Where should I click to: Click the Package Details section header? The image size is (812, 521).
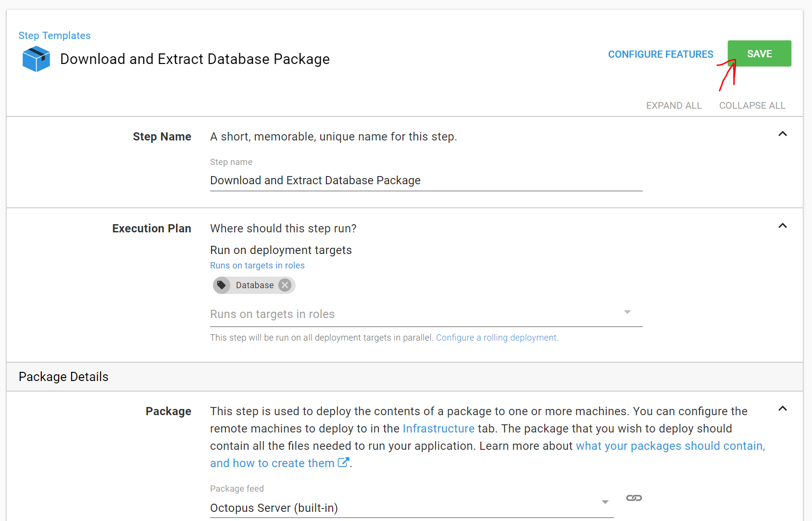[x=63, y=377]
